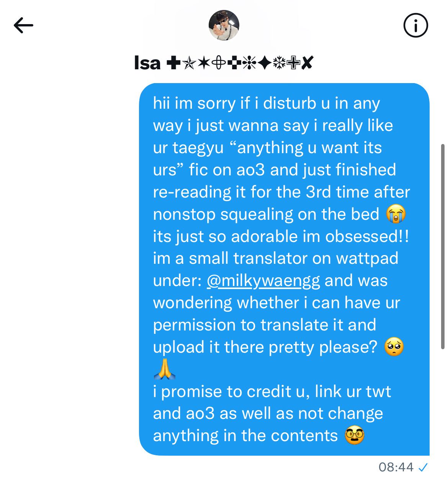Click the "anything in the contents" line
448x484 pixels.
[245, 436]
